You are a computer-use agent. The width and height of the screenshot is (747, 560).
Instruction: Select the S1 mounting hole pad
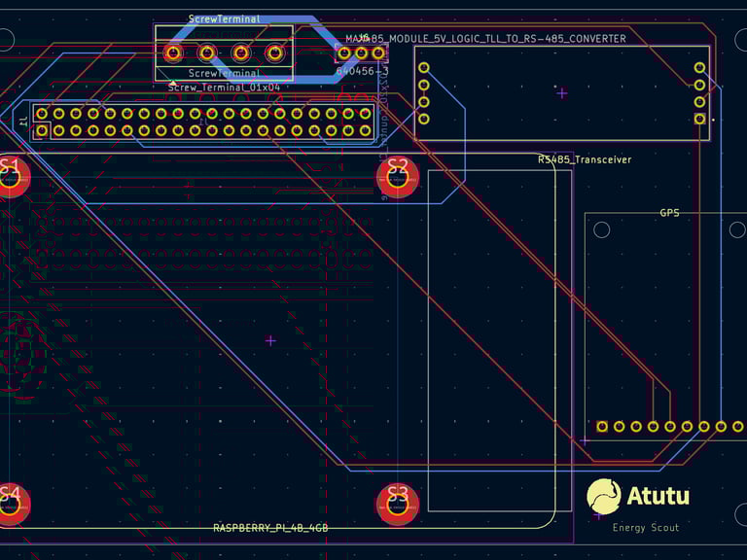(x=10, y=176)
